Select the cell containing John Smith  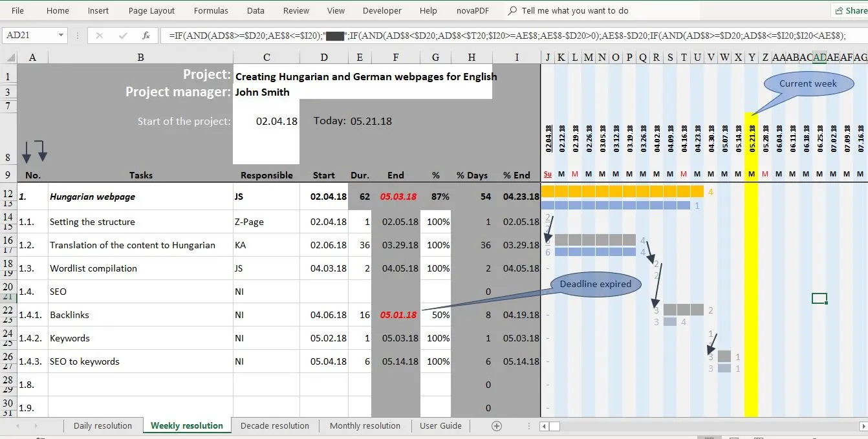265,92
